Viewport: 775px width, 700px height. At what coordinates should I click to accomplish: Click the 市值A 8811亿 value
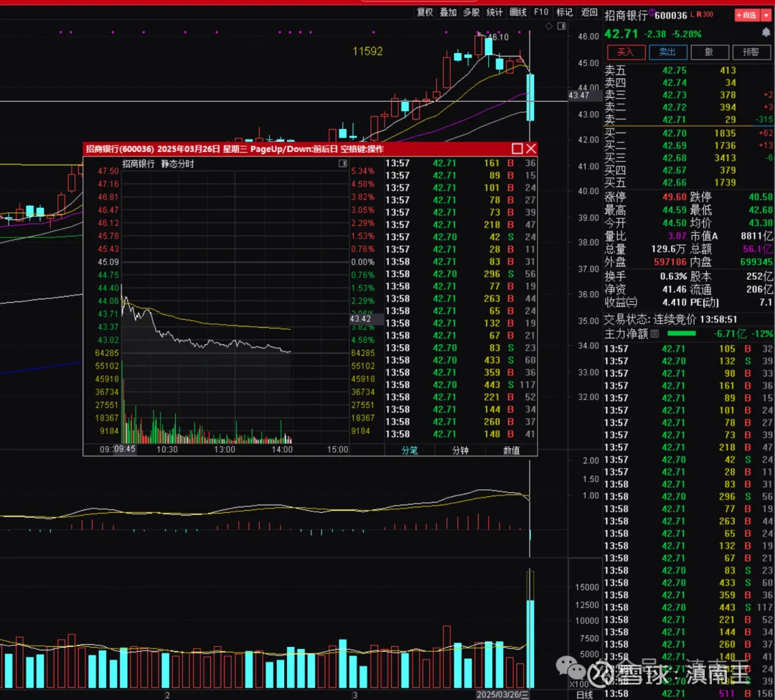(757, 236)
